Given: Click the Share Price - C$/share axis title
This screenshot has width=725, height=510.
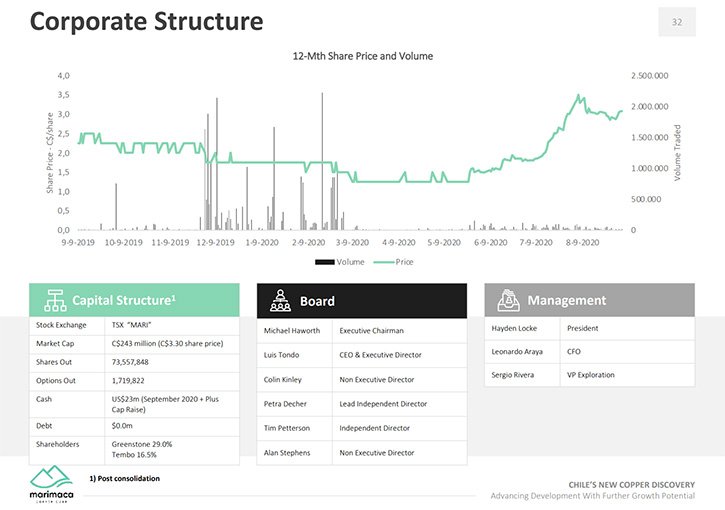Looking at the screenshot, I should point(50,153).
